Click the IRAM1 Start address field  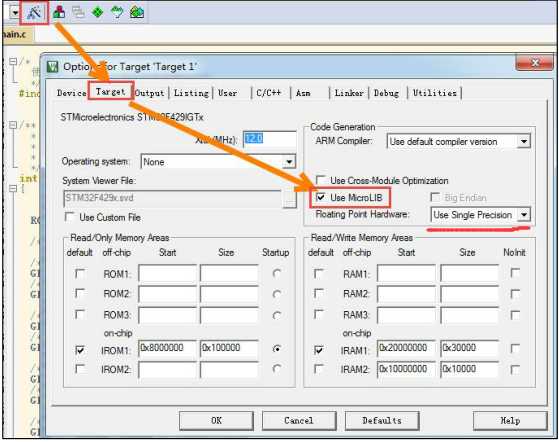pos(407,348)
